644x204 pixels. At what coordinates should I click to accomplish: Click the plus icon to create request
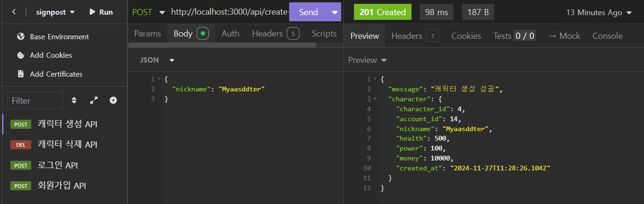(113, 100)
